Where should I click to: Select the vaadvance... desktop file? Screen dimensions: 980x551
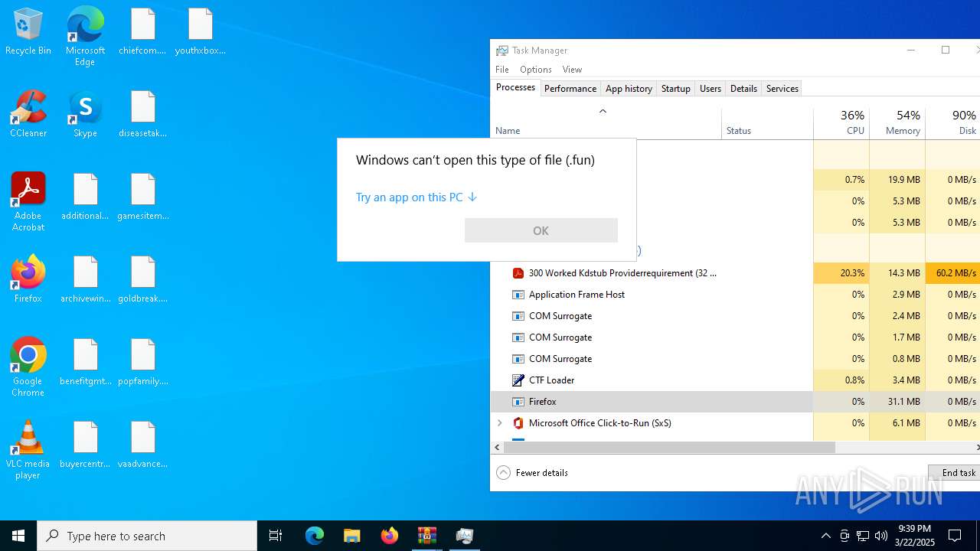(x=142, y=445)
